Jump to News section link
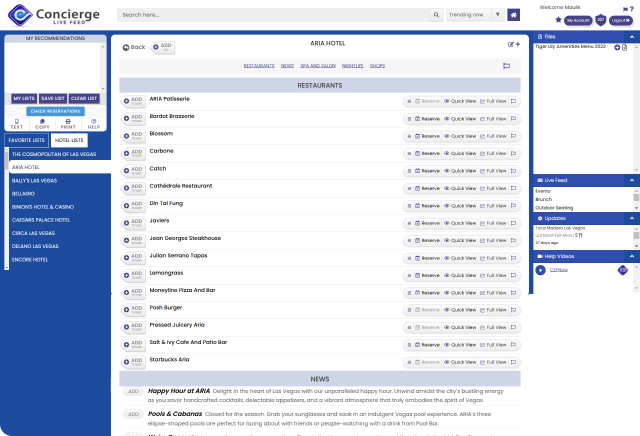640x436 pixels. (x=287, y=66)
